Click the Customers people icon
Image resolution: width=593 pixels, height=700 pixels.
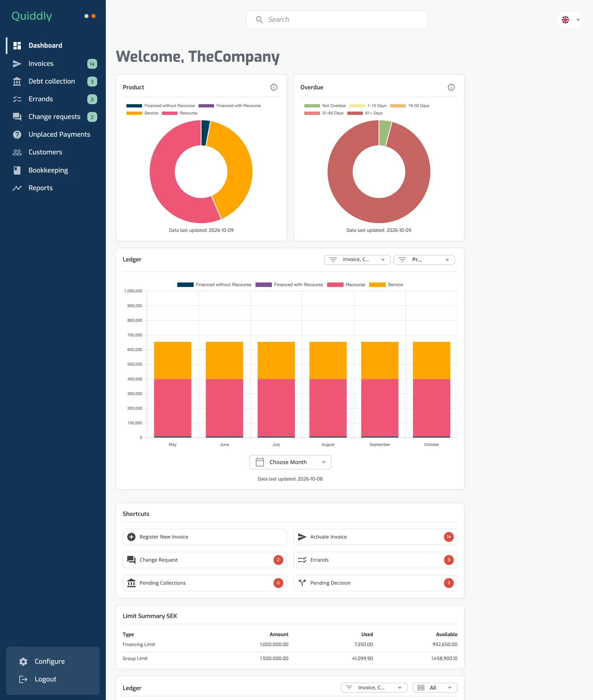pos(17,152)
